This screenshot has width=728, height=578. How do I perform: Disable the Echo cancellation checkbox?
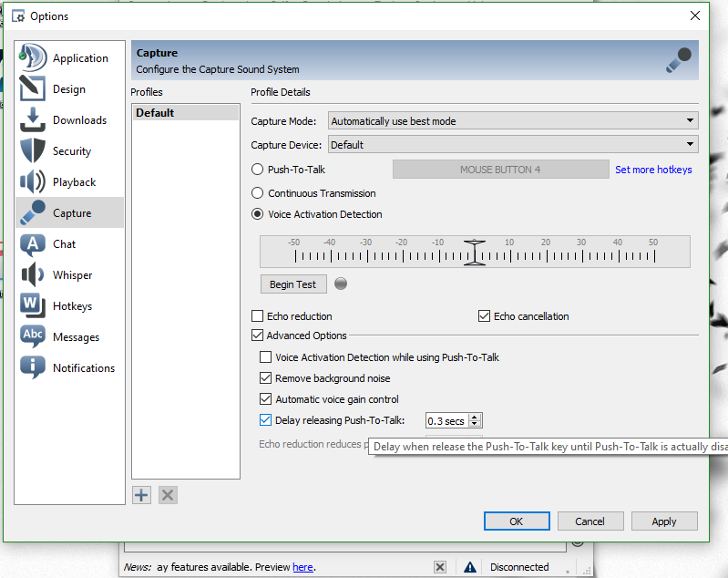(x=484, y=316)
